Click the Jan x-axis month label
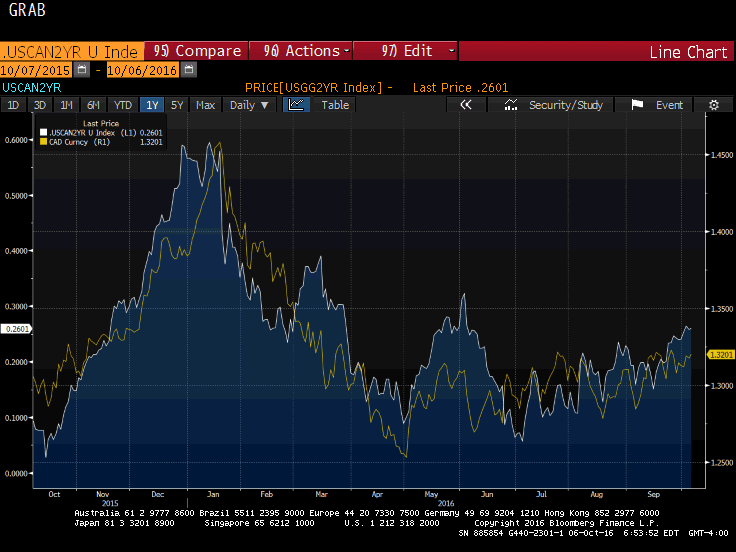 [x=213, y=494]
